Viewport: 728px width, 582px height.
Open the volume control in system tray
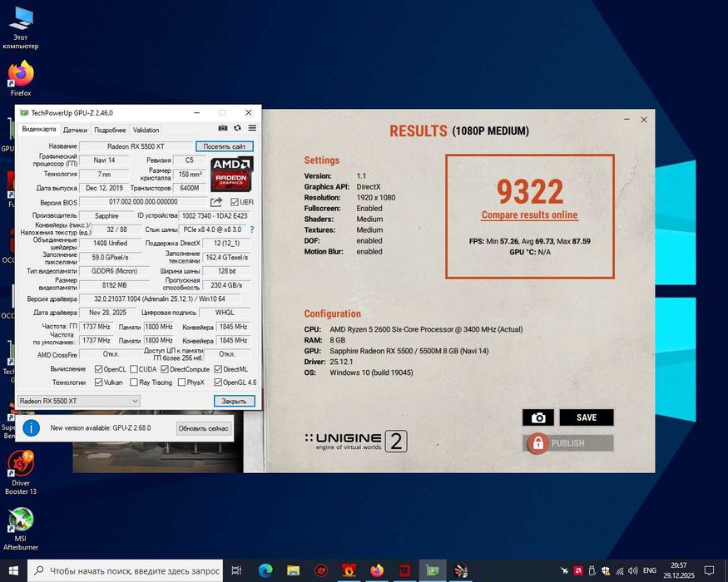(633, 570)
